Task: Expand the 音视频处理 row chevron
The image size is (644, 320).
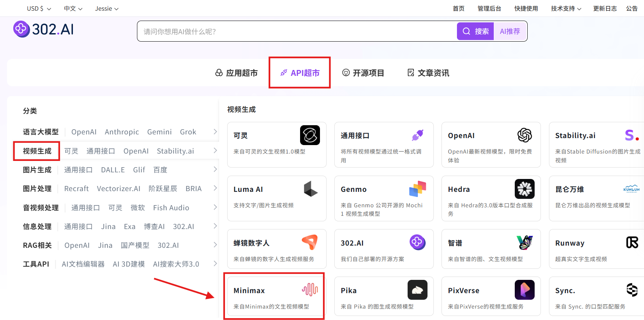Action: pyautogui.click(x=215, y=207)
